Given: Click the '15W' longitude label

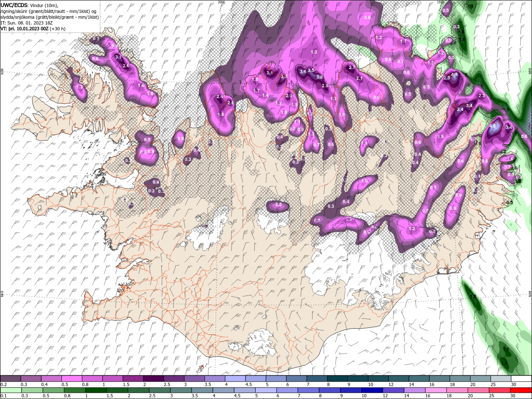Looking at the screenshot, I should pos(440,2).
